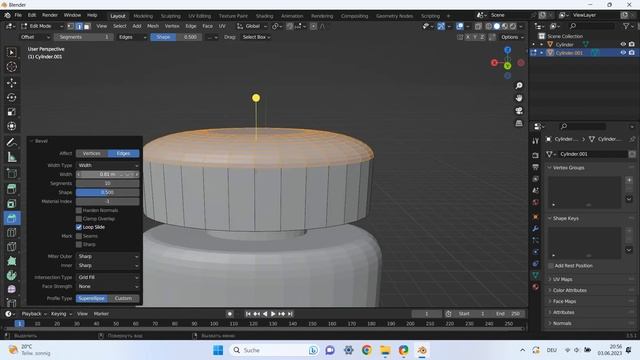Enable vertex select mode

pos(71,26)
